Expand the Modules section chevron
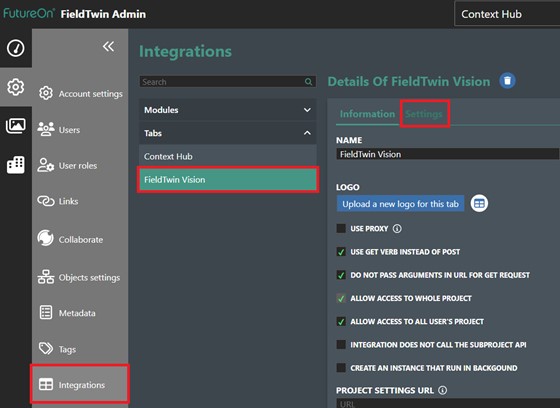The width and height of the screenshot is (560, 408). click(307, 110)
